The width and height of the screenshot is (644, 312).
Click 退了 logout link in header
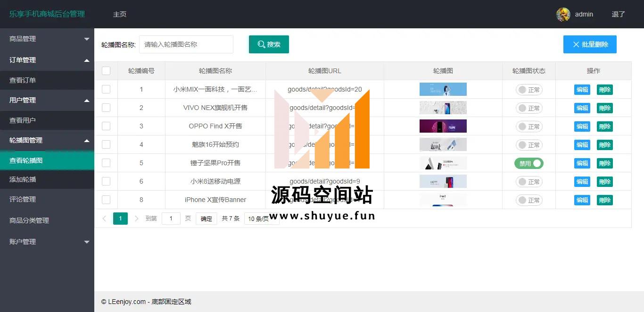tap(618, 14)
